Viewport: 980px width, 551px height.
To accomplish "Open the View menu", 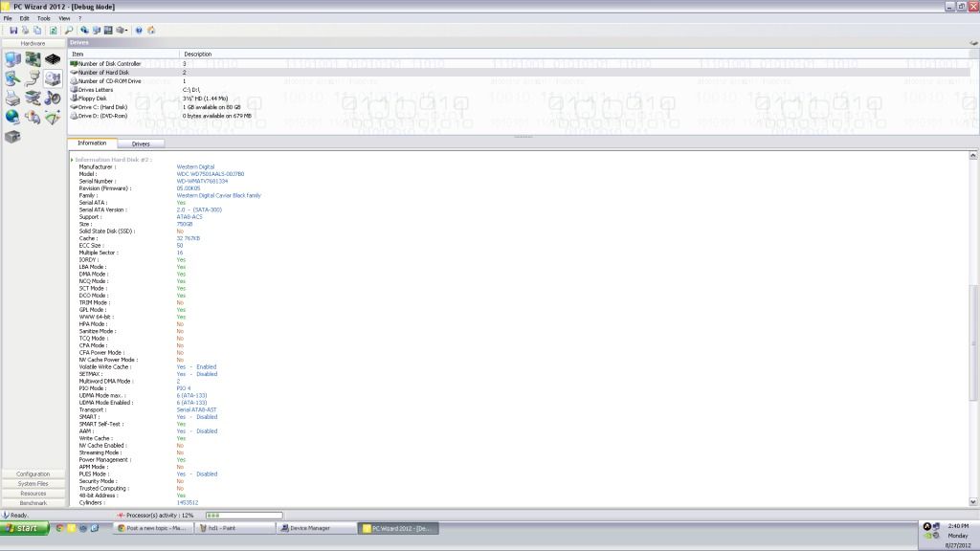I will click(x=64, y=19).
